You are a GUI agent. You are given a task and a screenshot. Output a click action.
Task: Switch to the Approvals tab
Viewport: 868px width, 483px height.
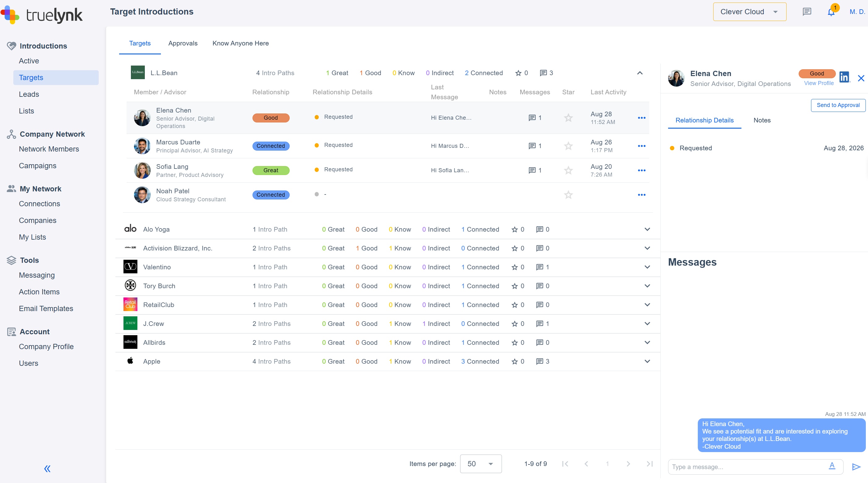click(183, 44)
